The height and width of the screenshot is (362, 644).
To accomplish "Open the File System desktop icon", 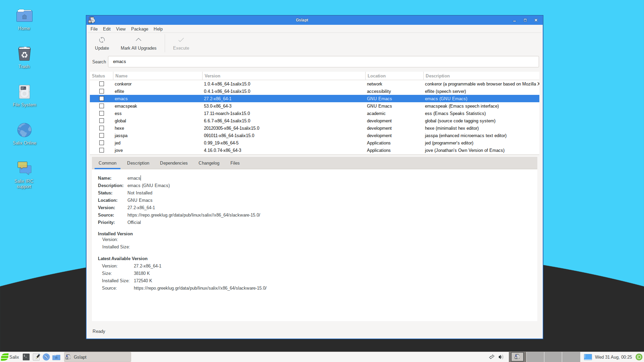I will [24, 92].
